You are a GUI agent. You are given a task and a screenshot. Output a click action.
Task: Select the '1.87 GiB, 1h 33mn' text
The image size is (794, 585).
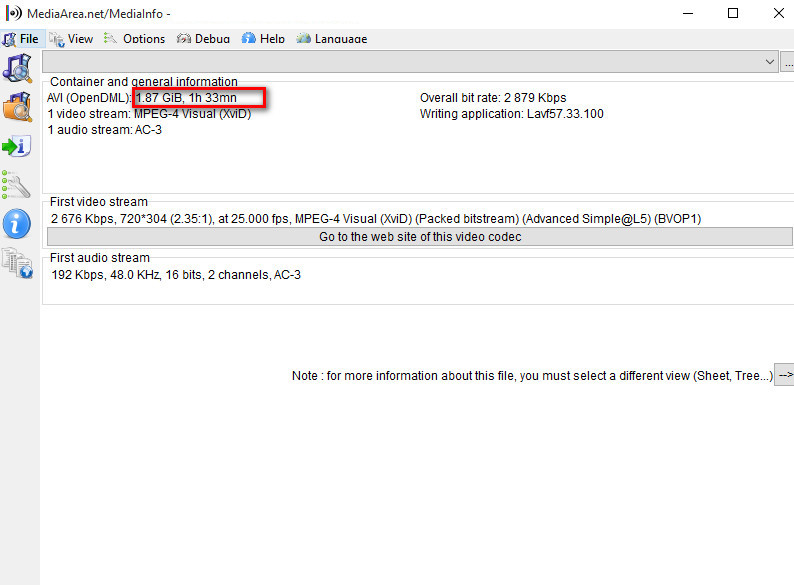coord(186,98)
